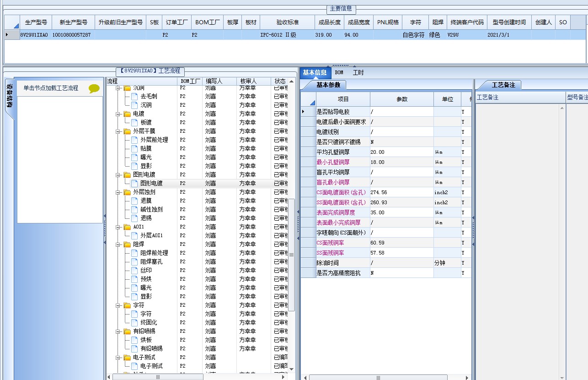The image size is (588, 380).
Task: Click the corner triangle of the 项目 parameter grid
Action: pyautogui.click(x=308, y=99)
